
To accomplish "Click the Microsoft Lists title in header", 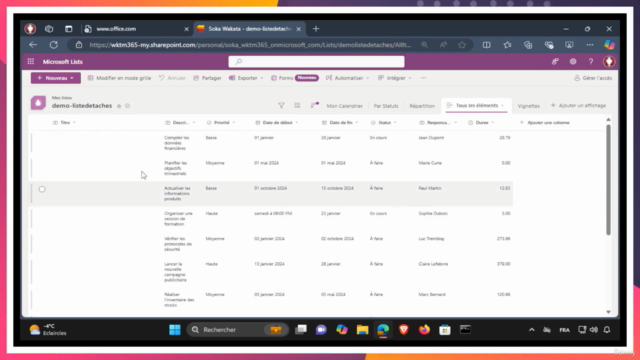I will click(62, 62).
